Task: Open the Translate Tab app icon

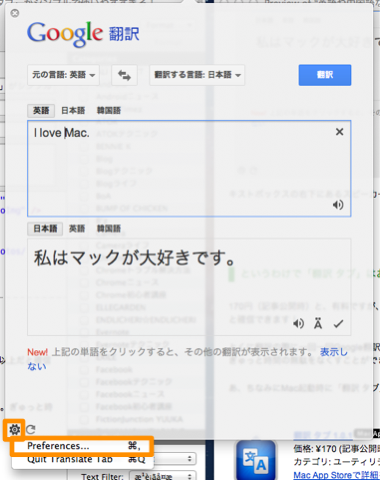Action: [256, 461]
